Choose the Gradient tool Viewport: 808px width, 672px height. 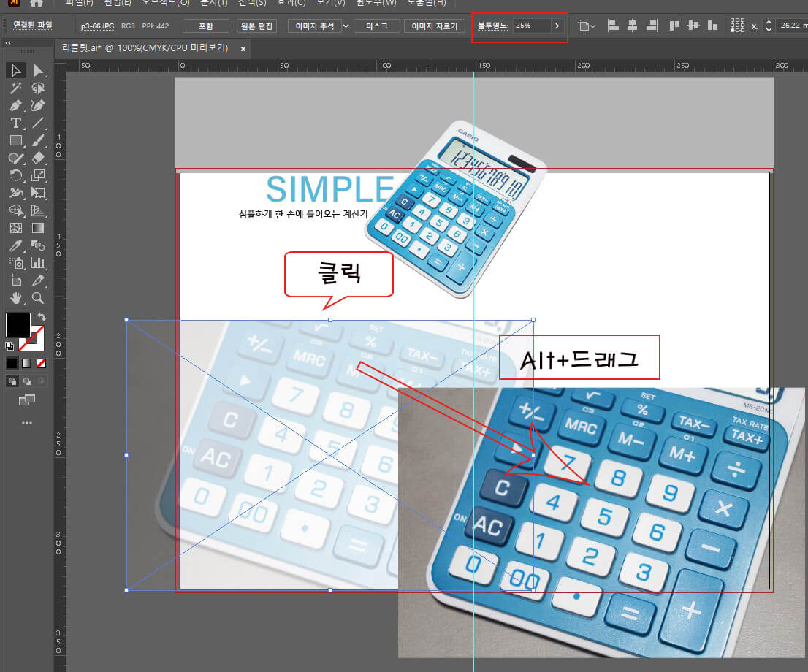pos(38,229)
